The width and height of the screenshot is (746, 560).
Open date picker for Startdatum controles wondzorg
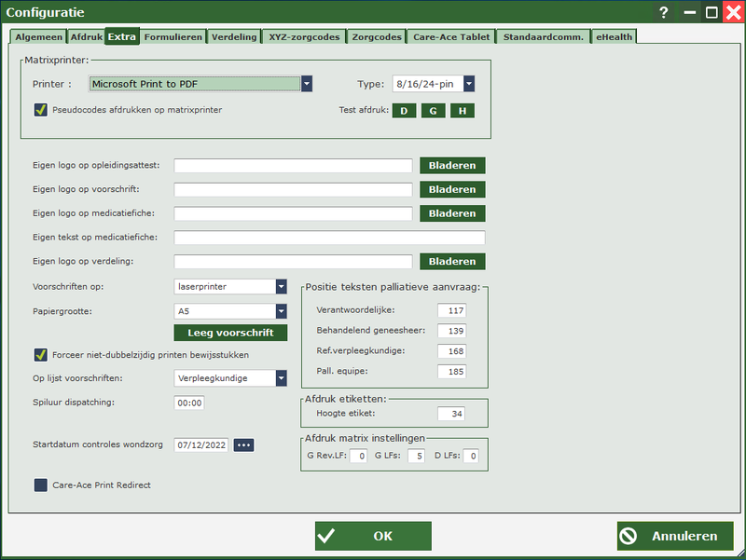(x=243, y=445)
